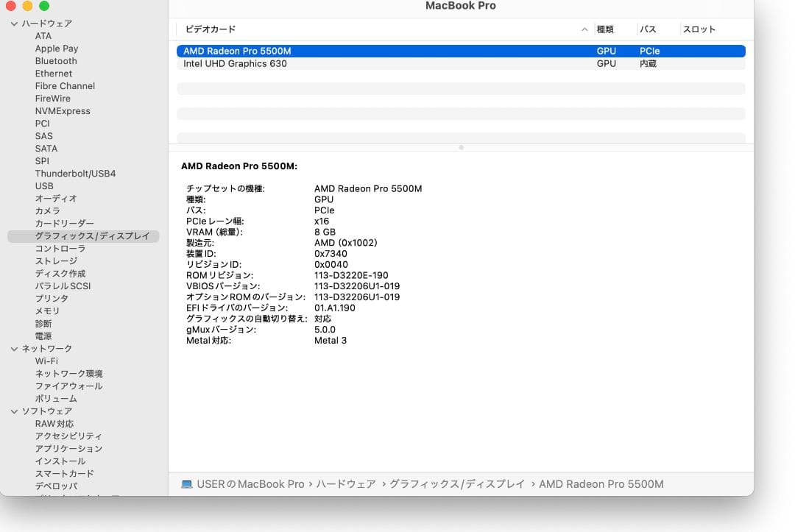Sort the list by the 種類 column
795x532 pixels.
tap(607, 29)
